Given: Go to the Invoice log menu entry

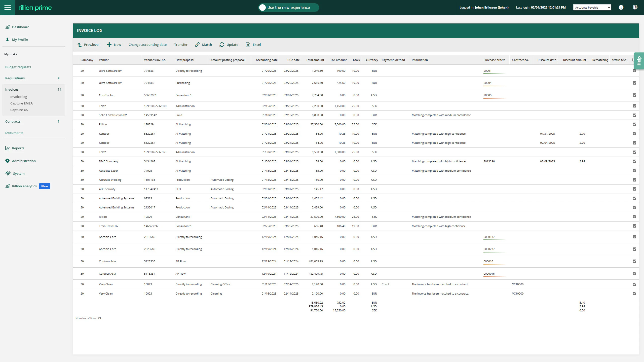Looking at the screenshot, I should click(19, 96).
